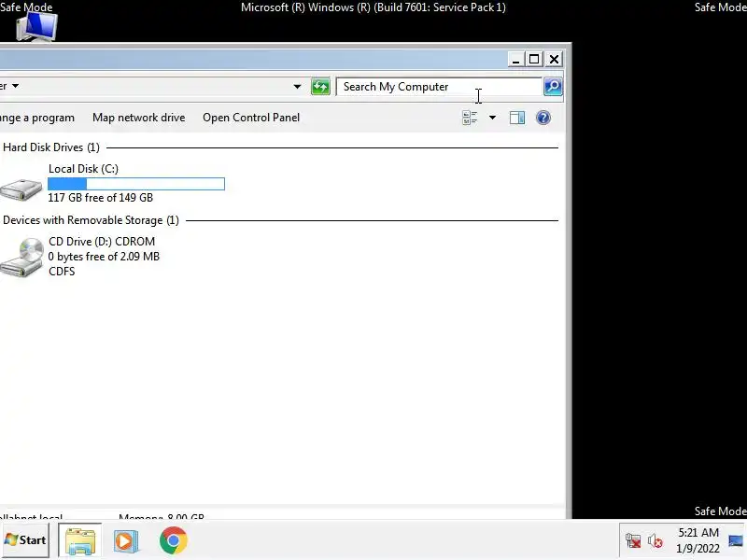Collapse the Hard Disk Drives (1) group
The image size is (747, 560).
[x=51, y=147]
